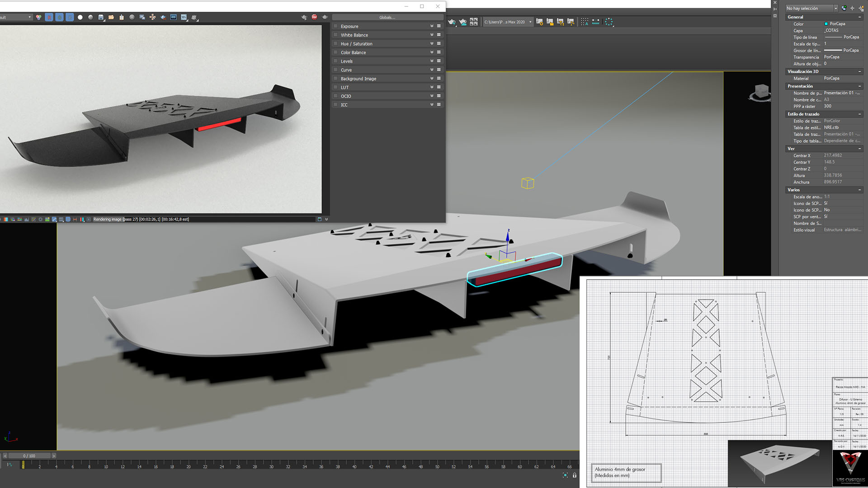This screenshot has width=868, height=488.
Task: Select the mono white circle icon
Action: click(80, 17)
